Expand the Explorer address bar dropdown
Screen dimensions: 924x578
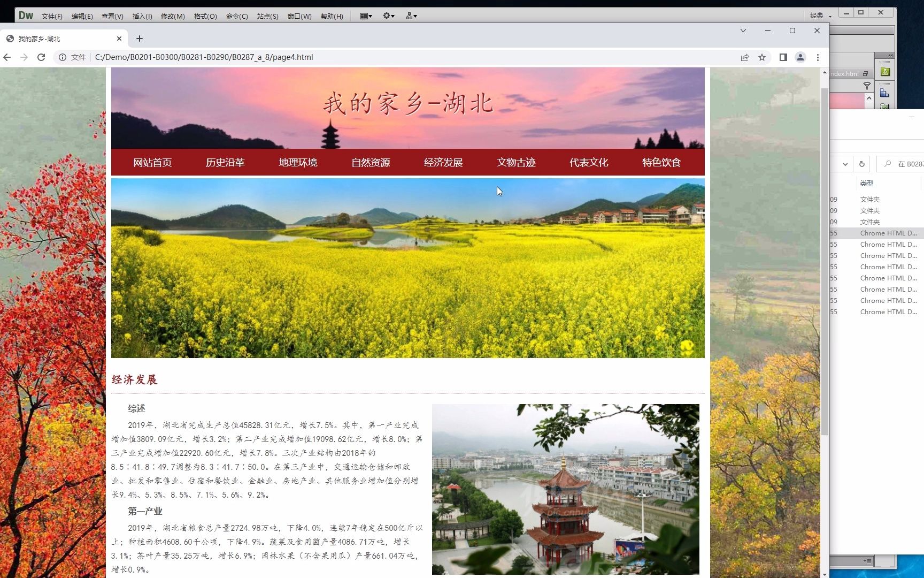[845, 164]
